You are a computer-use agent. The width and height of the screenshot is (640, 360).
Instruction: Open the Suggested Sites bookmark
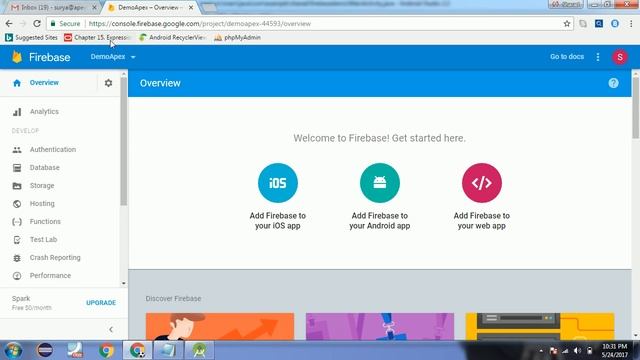point(31,38)
